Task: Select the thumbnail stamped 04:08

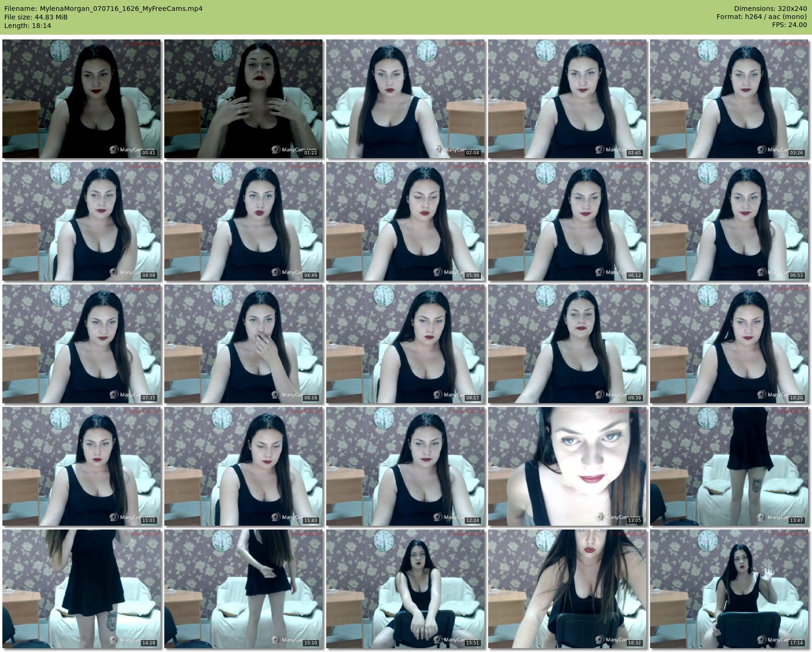Action: [81, 221]
